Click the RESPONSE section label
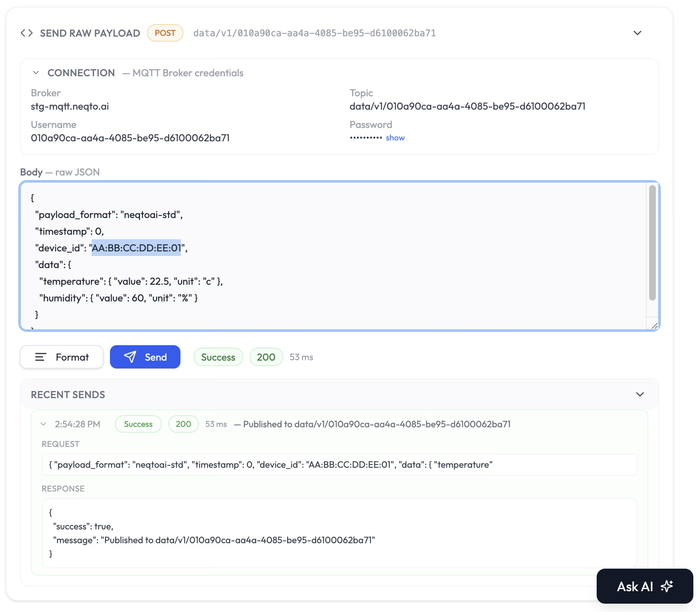 pos(63,489)
